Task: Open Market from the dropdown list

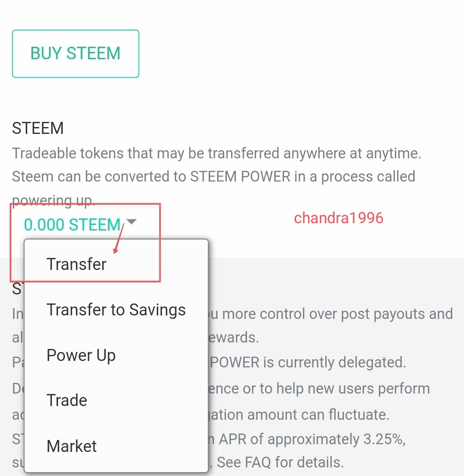Action: [x=72, y=446]
